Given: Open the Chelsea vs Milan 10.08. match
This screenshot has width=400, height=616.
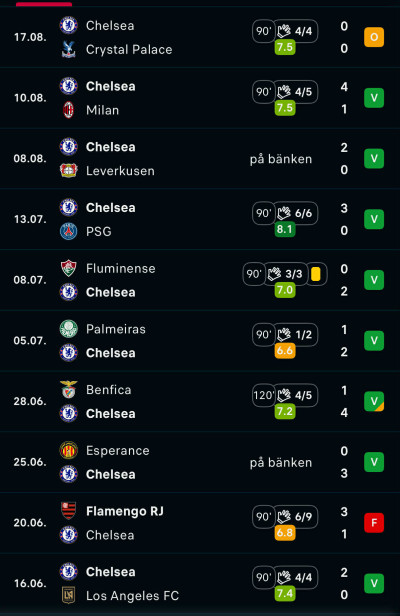Looking at the screenshot, I should [x=200, y=98].
